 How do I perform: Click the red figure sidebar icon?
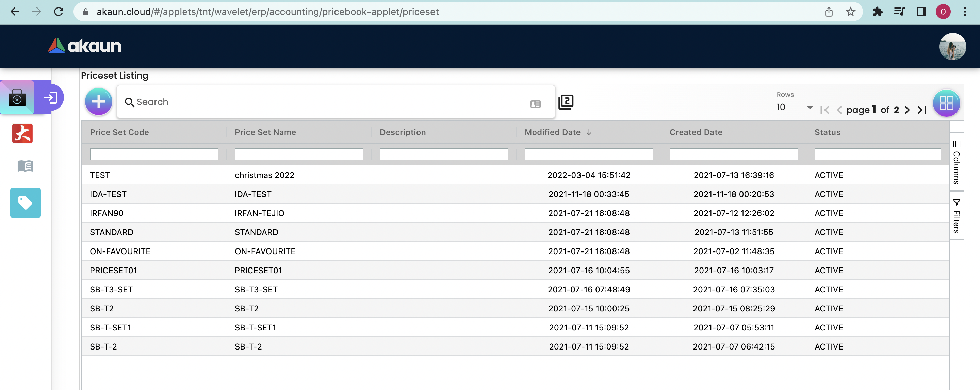[22, 133]
